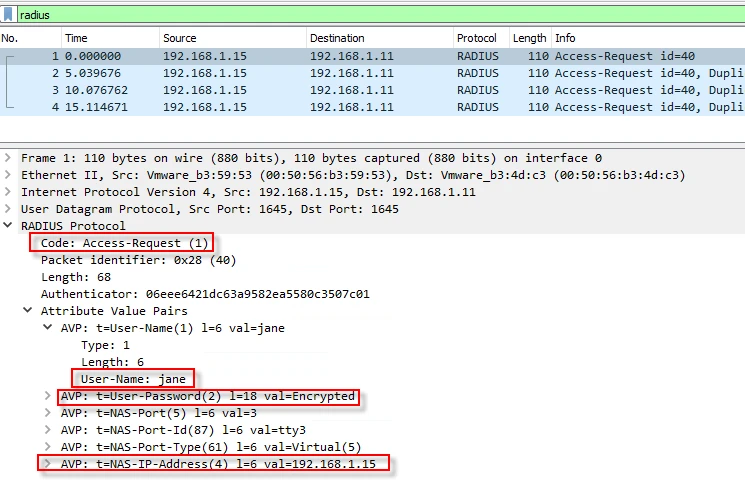Click the display filter bookmark icon

pos(9,15)
